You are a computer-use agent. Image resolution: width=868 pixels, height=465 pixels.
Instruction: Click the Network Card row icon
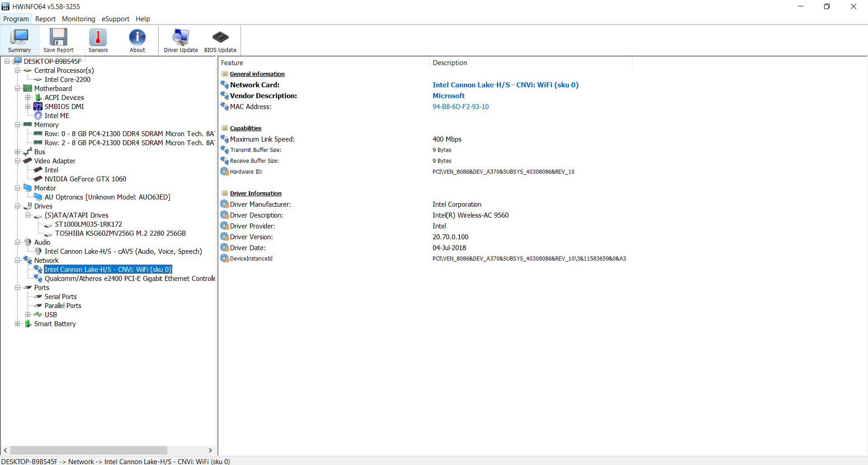225,85
